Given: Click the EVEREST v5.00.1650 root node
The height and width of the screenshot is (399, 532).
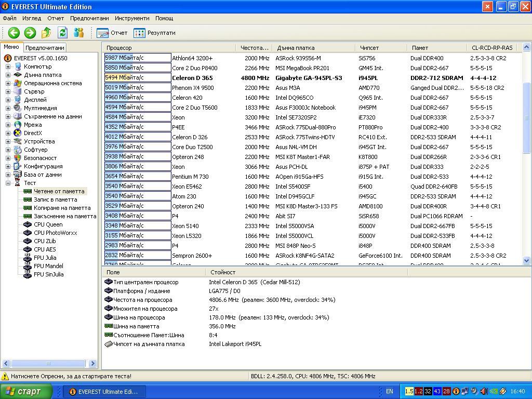Looking at the screenshot, I should tap(41, 58).
